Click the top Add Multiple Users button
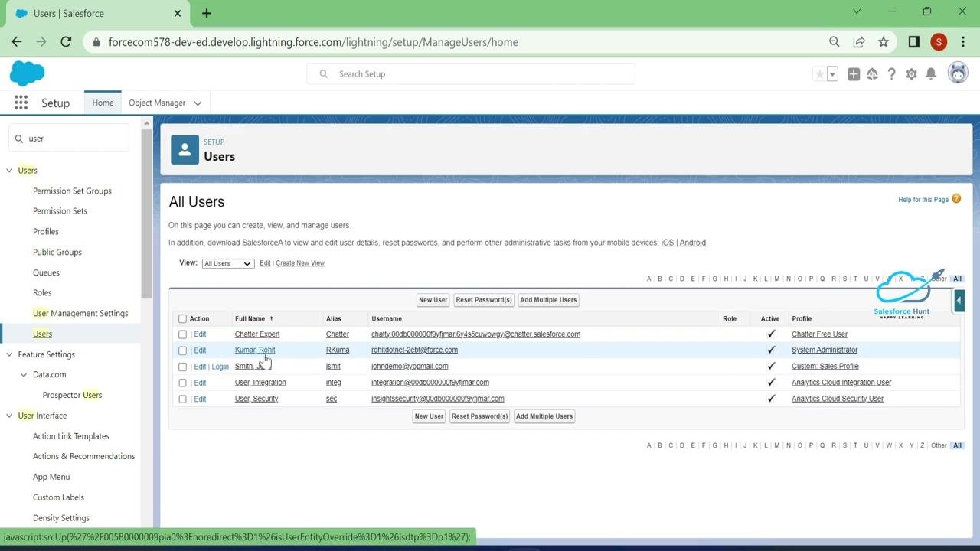980x551 pixels. point(548,300)
